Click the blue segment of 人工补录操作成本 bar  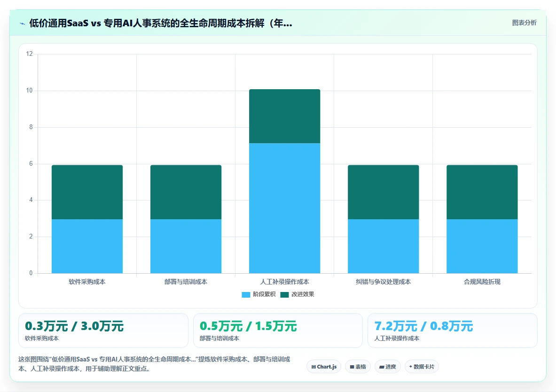(x=284, y=208)
